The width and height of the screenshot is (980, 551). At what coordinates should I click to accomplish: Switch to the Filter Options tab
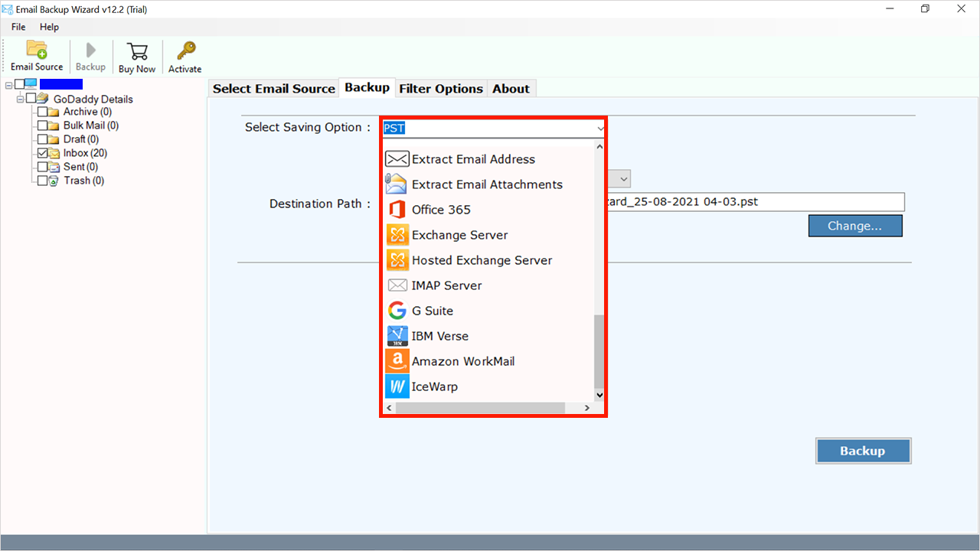441,89
